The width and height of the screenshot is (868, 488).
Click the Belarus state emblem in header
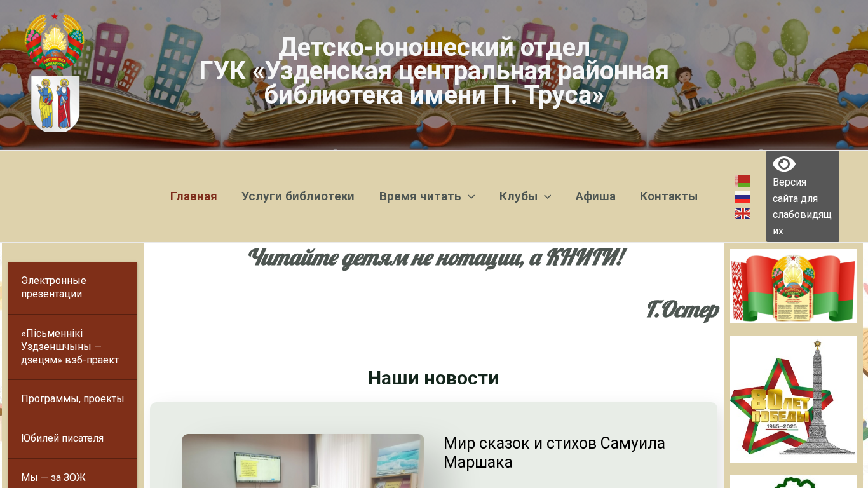click(54, 41)
